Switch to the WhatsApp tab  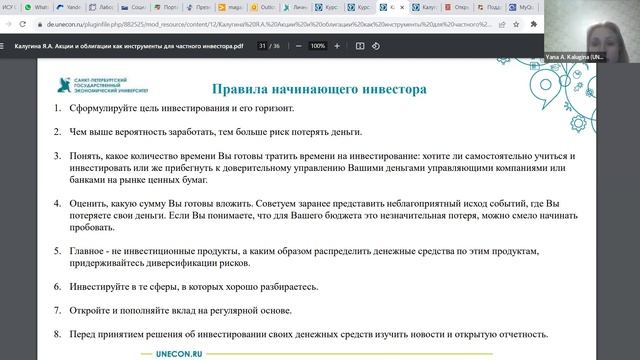[36, 7]
